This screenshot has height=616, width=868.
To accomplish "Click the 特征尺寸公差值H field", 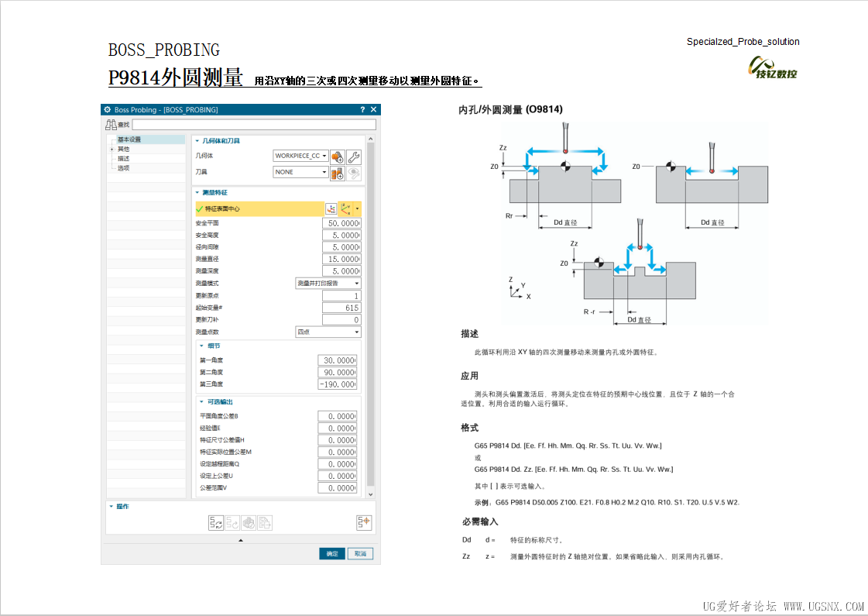I will pos(337,440).
